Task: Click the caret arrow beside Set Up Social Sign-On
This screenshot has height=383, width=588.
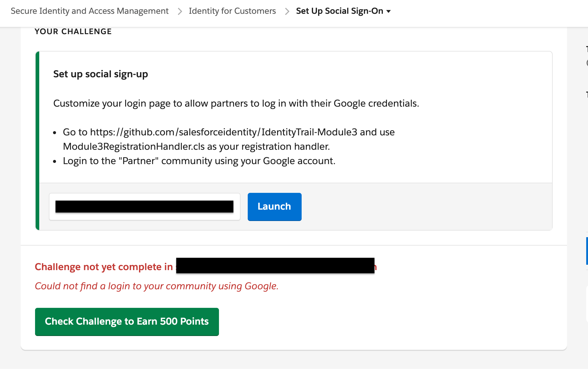Action: [389, 11]
